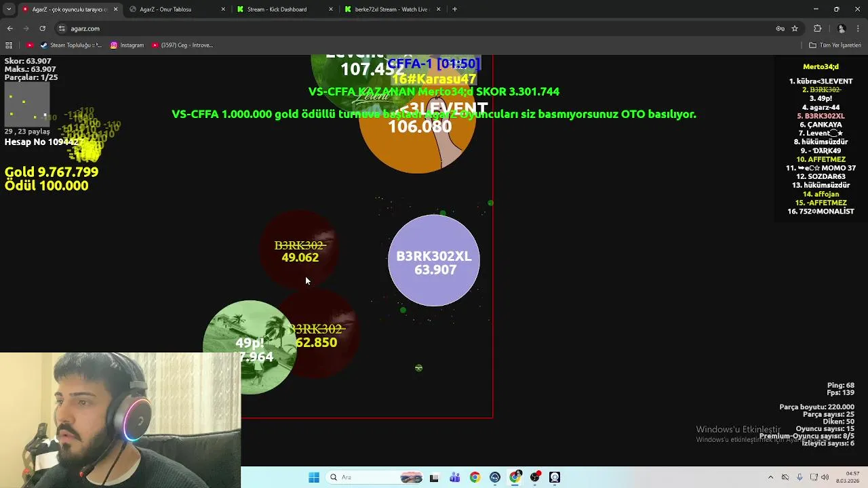Open the Microsoft Teams taskbar icon
This screenshot has height=488, width=868.
tap(454, 477)
